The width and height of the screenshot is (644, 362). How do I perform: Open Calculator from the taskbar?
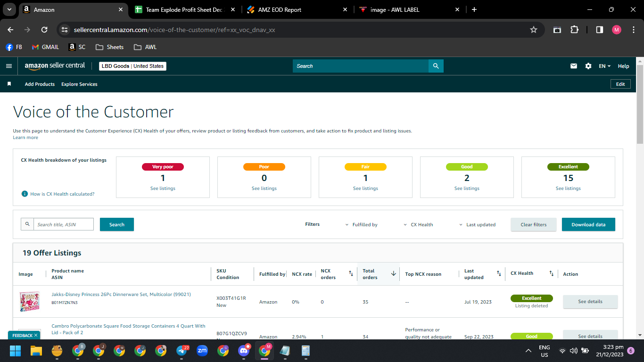click(306, 351)
